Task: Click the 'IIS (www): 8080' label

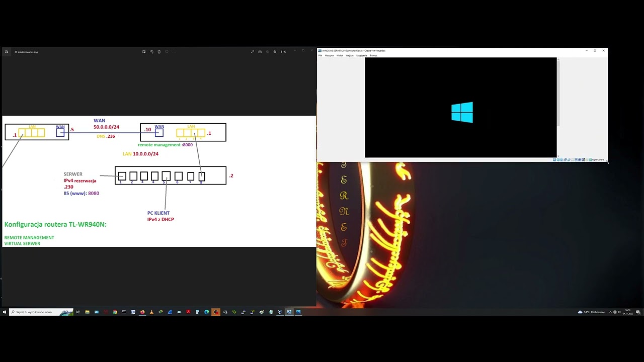Action: pyautogui.click(x=82, y=193)
